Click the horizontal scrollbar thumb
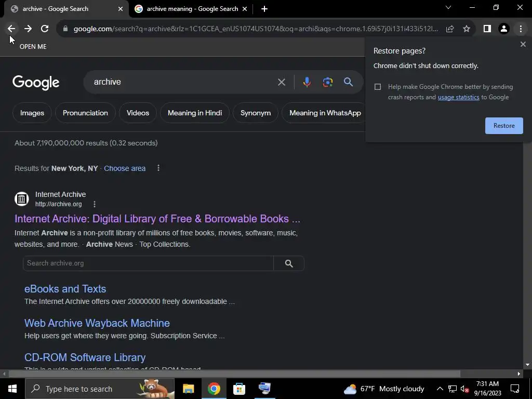 [x=234, y=374]
